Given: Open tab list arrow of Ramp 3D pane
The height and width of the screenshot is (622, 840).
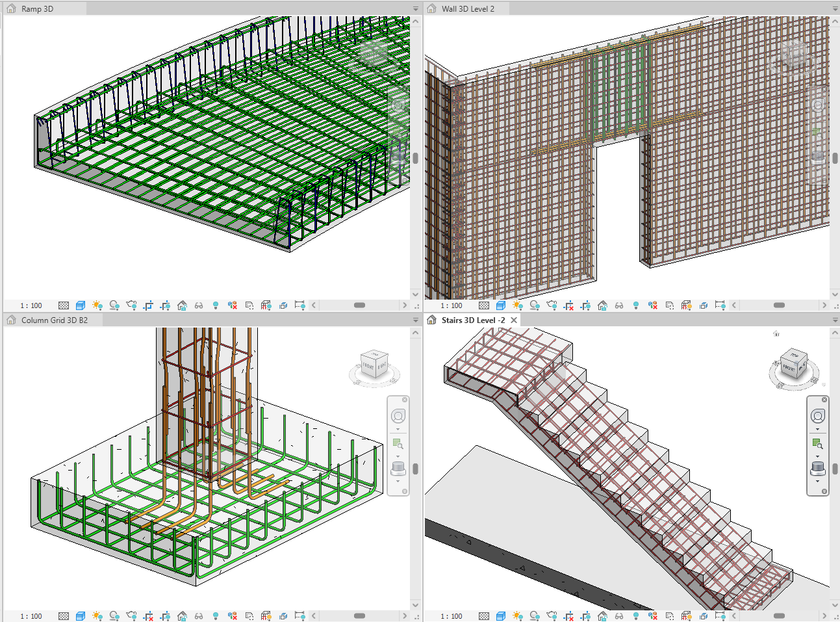Looking at the screenshot, I should (416, 9).
